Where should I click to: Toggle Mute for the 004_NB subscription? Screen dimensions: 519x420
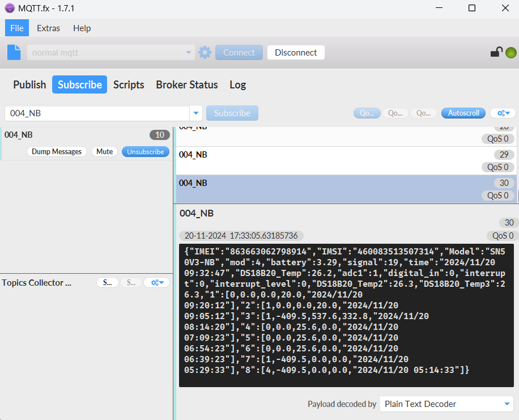(x=105, y=152)
